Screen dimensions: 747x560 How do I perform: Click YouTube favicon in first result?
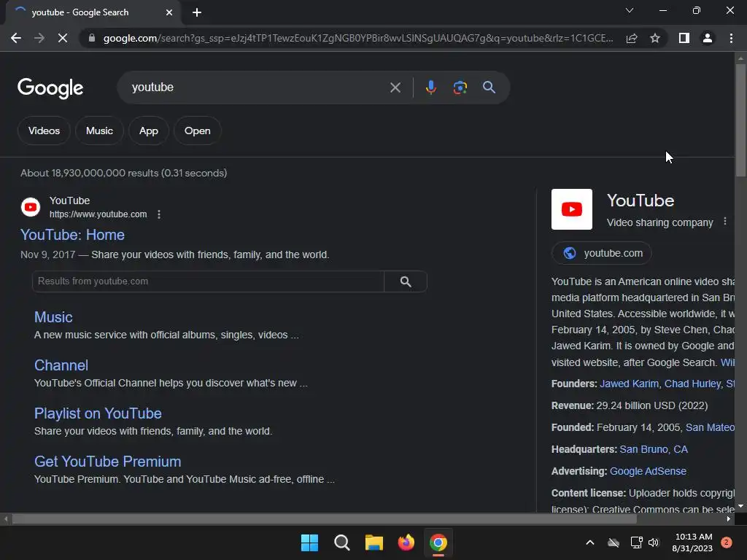coord(31,207)
